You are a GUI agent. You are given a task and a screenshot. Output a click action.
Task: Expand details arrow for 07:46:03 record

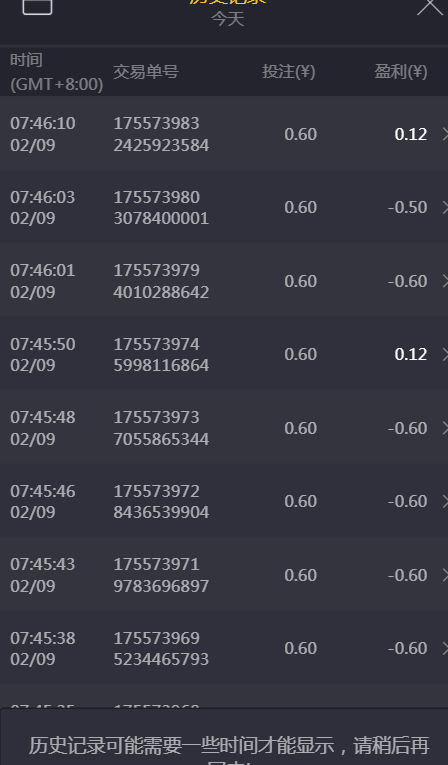(x=445, y=207)
